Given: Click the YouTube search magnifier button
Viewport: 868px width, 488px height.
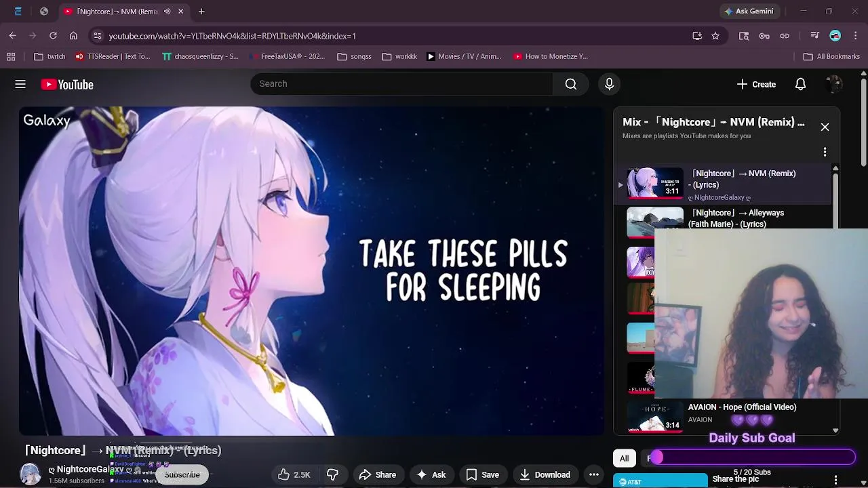Looking at the screenshot, I should [571, 84].
